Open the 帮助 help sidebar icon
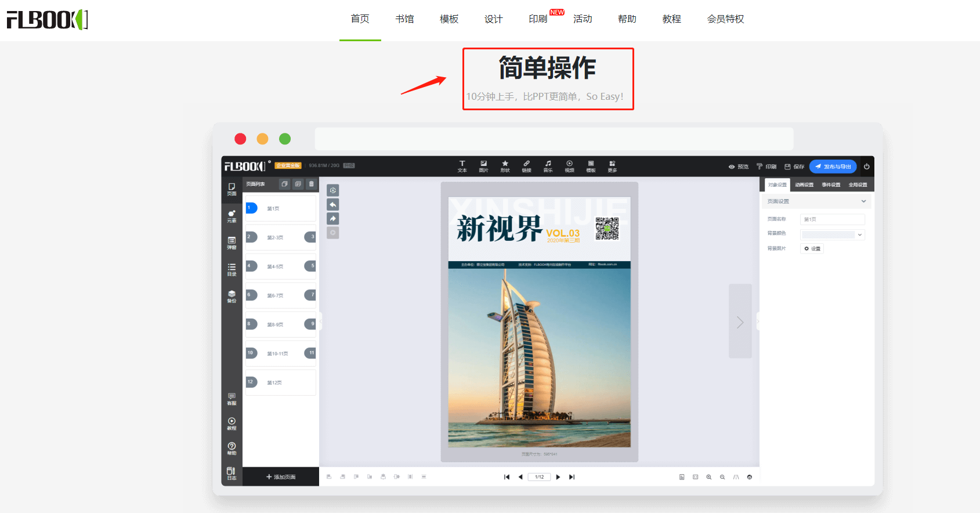Viewport: 980px width, 513px height. pyautogui.click(x=232, y=449)
